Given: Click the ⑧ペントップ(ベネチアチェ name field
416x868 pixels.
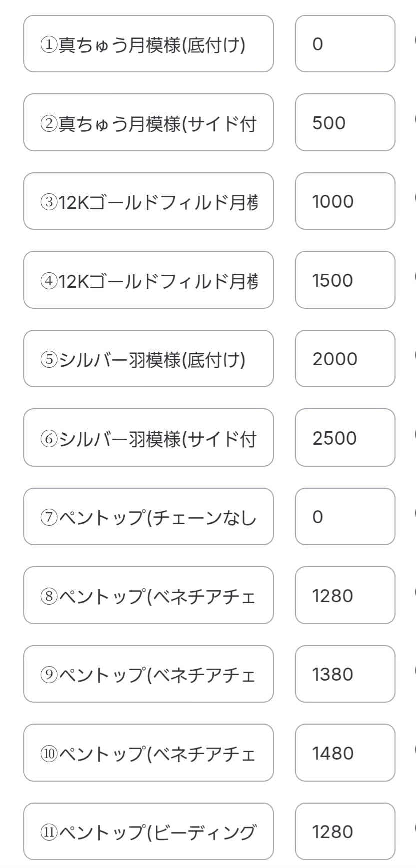Looking at the screenshot, I should 148,596.
